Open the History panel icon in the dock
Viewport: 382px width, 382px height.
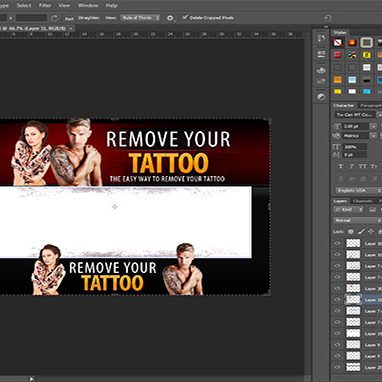(x=321, y=38)
